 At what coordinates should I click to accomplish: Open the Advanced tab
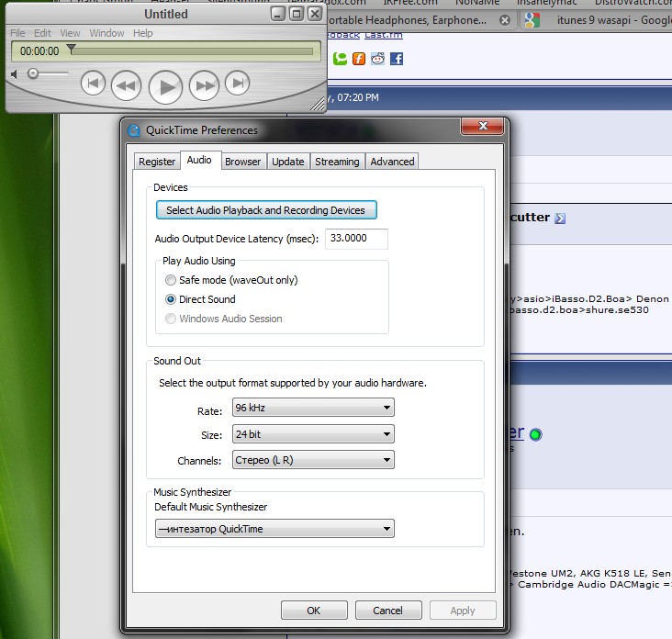[392, 162]
